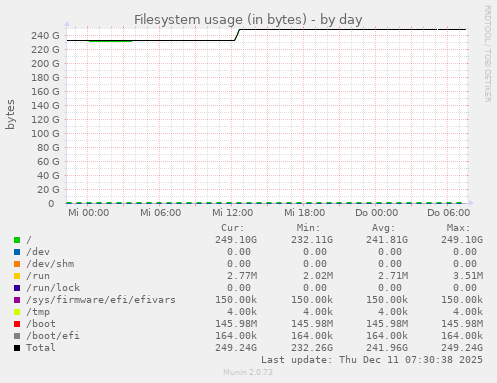Click the yellow swatch for /run
Viewport: 497px width, 383px height.
pos(17,276)
